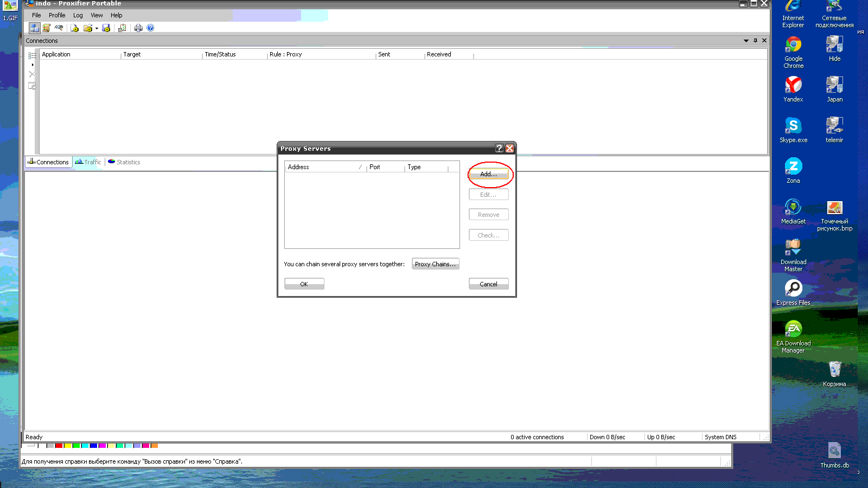Toggle the connections list view icon
This screenshot has height=488, width=868.
(32, 56)
